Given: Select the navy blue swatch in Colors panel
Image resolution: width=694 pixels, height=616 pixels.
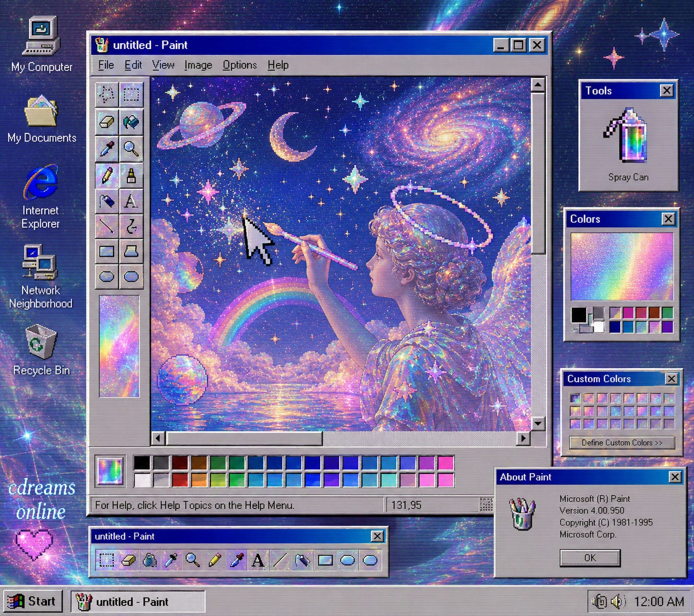Looking at the screenshot, I should (615, 327).
